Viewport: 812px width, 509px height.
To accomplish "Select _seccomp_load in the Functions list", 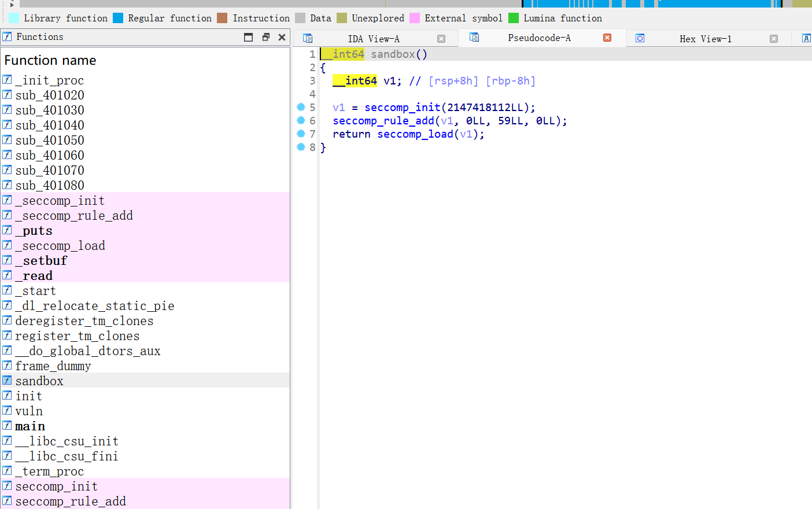I will click(145, 245).
